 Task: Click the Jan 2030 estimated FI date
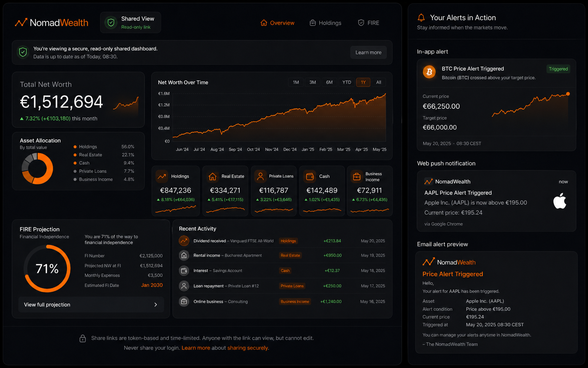click(152, 285)
